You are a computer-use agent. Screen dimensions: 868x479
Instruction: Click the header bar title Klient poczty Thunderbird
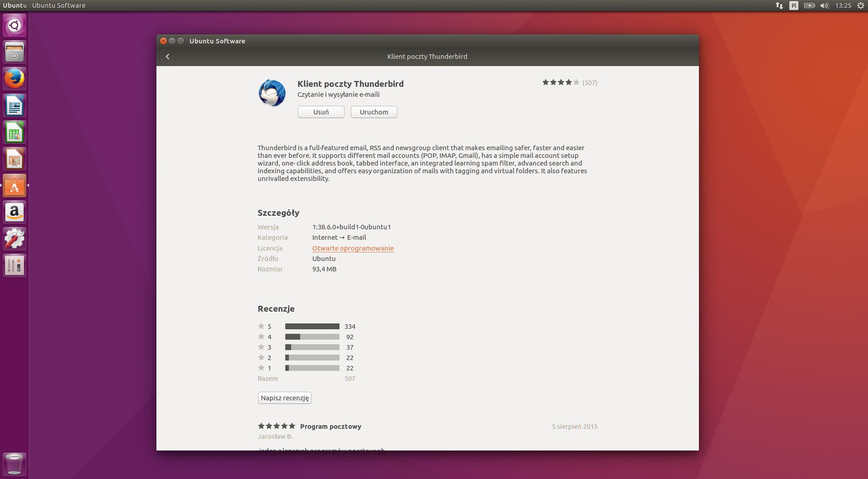[427, 57]
